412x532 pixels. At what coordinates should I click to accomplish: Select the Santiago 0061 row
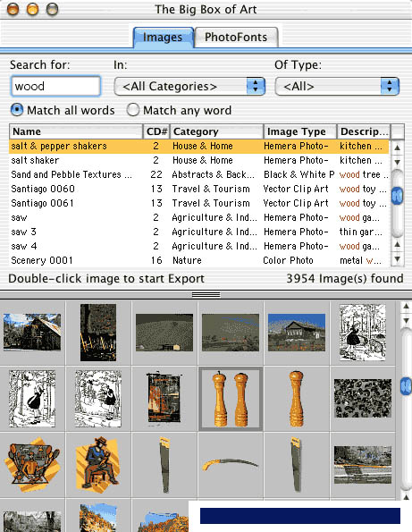tap(198, 203)
